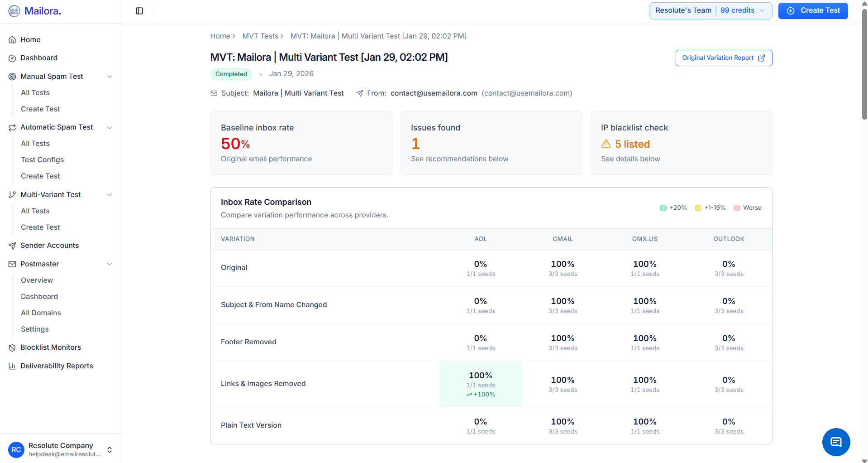Image resolution: width=868 pixels, height=463 pixels.
Task: Open Manual Spam Test via its target icon
Action: pyautogui.click(x=12, y=76)
